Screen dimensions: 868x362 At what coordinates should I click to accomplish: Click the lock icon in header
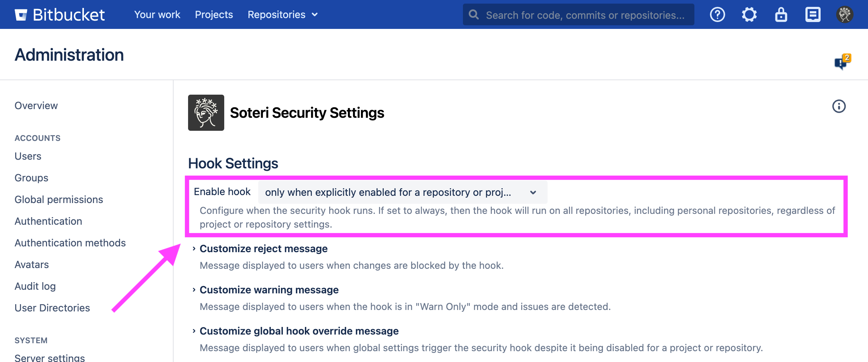click(781, 15)
